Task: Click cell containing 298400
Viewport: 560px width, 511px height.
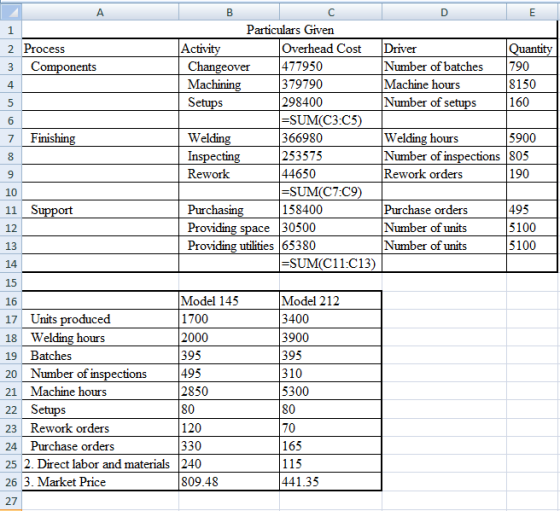Action: click(331, 102)
